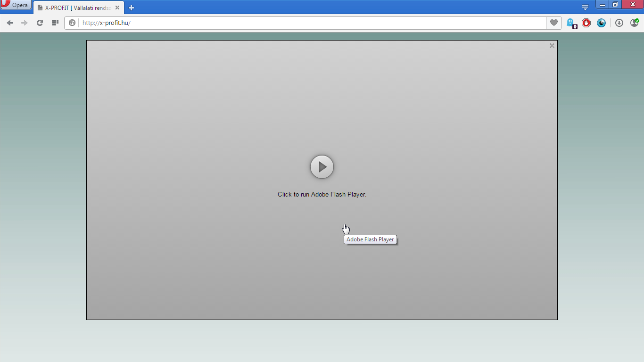Open the blue circular extension icon

(601, 23)
